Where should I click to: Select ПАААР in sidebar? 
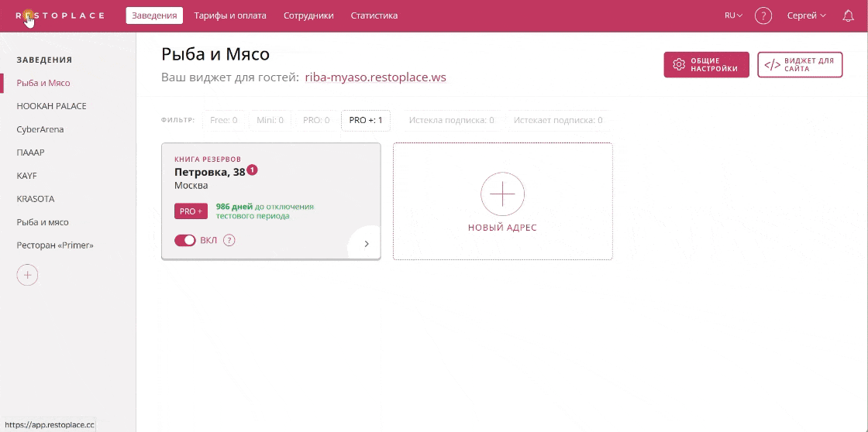pos(30,153)
